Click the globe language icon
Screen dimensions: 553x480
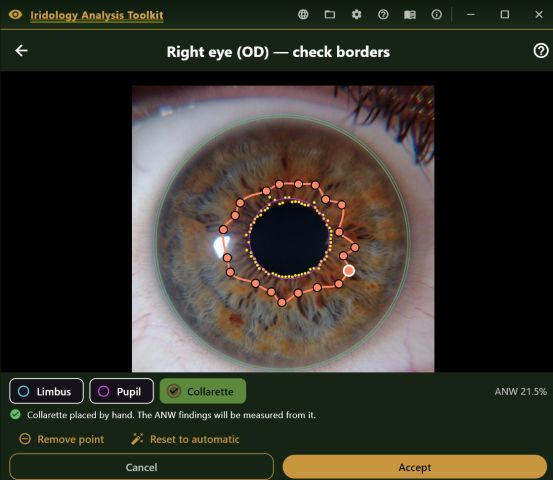303,14
